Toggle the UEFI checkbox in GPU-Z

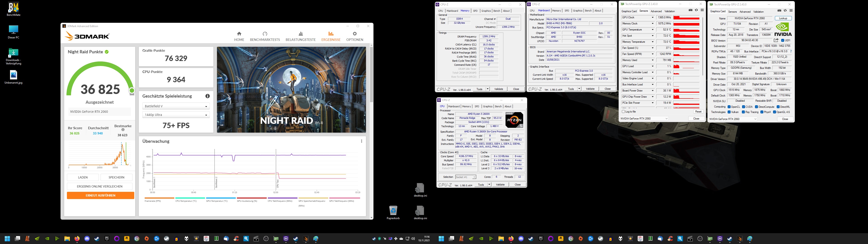[x=782, y=40]
